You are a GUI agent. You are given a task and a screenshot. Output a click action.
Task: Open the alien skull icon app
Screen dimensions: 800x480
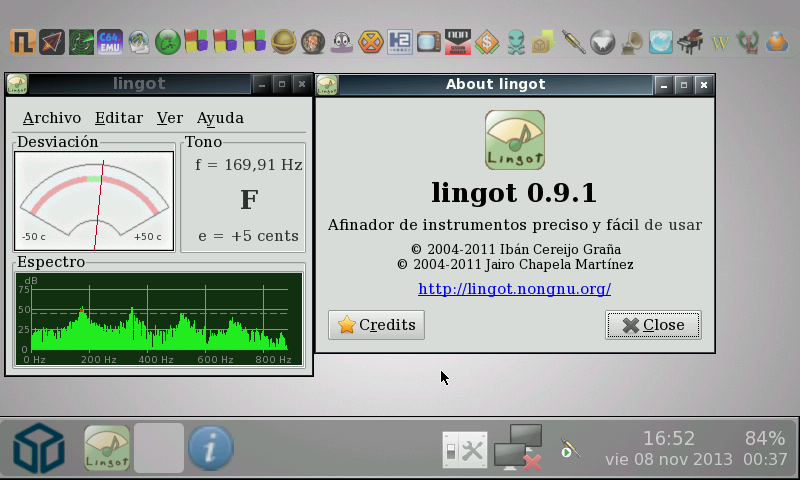(515, 42)
